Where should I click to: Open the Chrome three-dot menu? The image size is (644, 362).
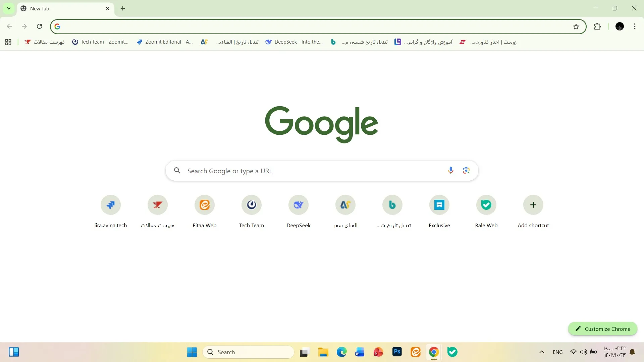[x=635, y=26]
